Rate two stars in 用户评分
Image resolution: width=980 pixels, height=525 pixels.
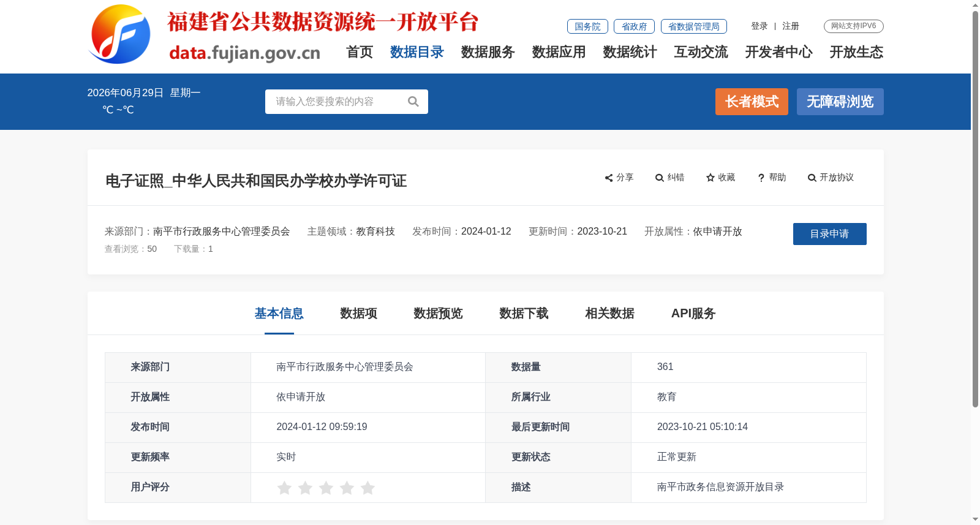(305, 488)
